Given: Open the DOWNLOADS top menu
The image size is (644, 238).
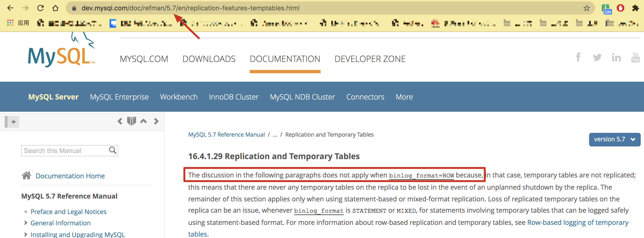Looking at the screenshot, I should (x=209, y=59).
